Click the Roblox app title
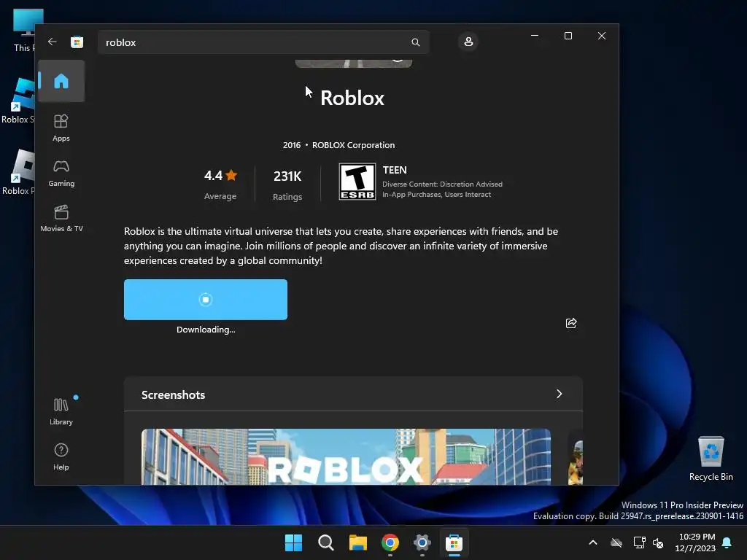The image size is (747, 560). point(352,98)
